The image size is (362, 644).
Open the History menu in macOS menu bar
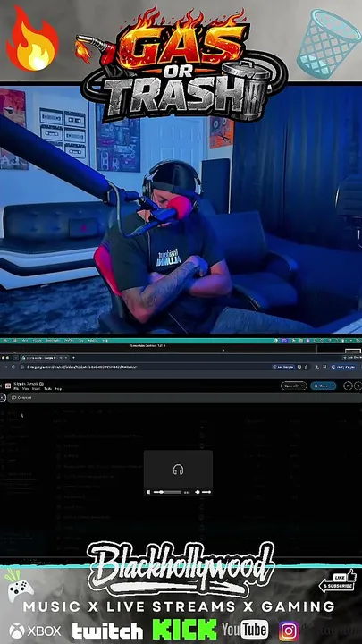(37, 341)
